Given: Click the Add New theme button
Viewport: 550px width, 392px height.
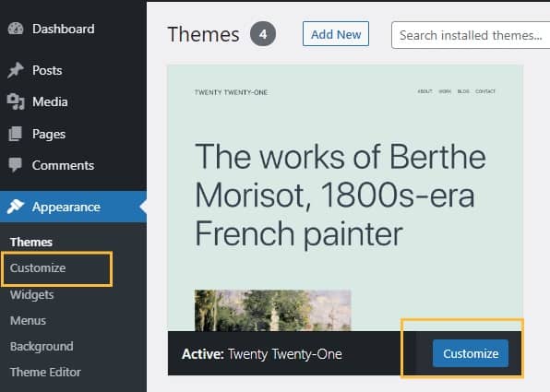Looking at the screenshot, I should tap(336, 34).
